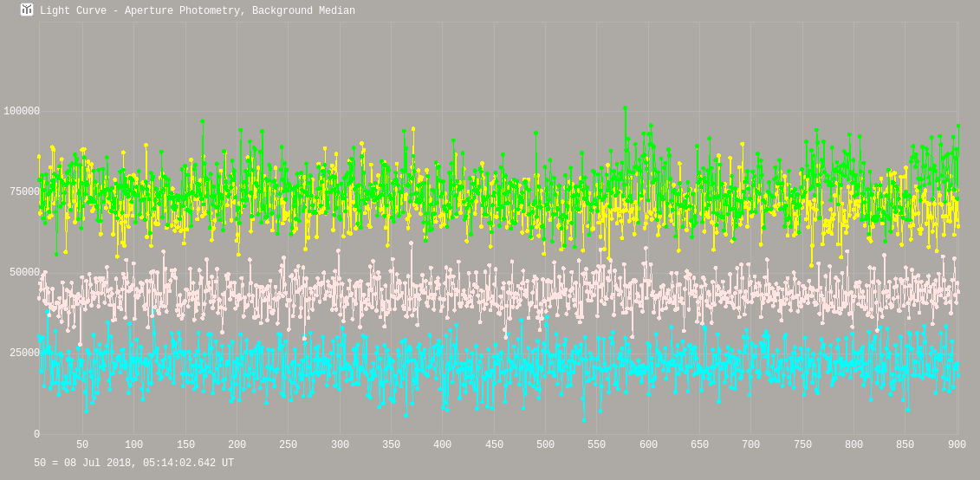This screenshot has height=480, width=980.
Task: Click the x-axis tick label 50
Action: [x=82, y=445]
